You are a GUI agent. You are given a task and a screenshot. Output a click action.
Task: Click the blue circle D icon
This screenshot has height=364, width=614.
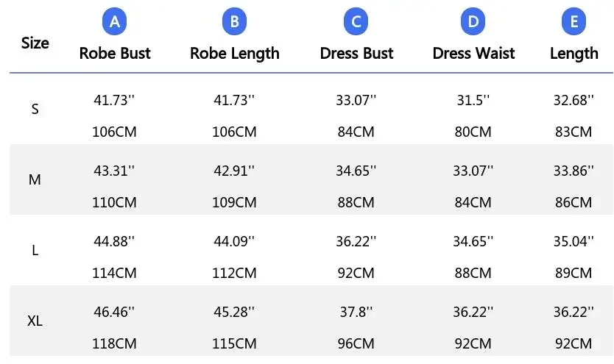[x=473, y=22]
